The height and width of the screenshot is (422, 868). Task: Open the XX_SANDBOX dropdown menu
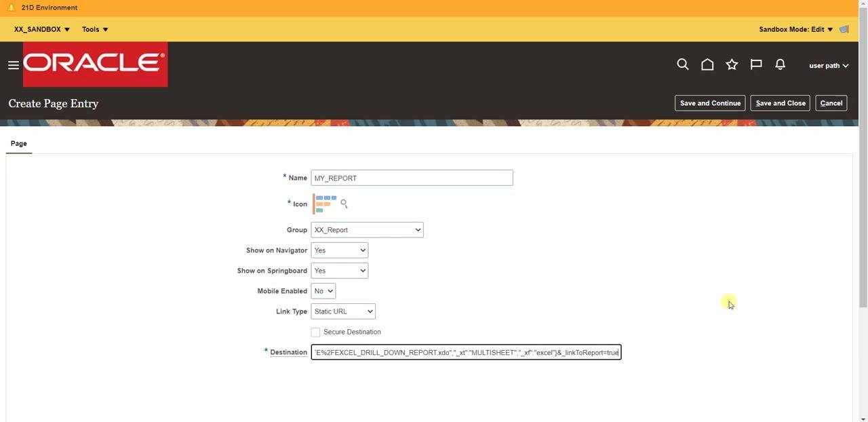(42, 29)
